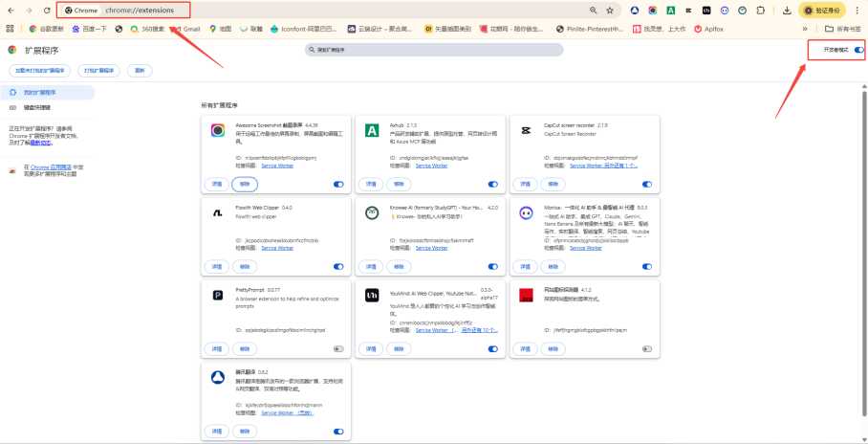Click the 腾讯翻译 extension icon

tap(217, 377)
